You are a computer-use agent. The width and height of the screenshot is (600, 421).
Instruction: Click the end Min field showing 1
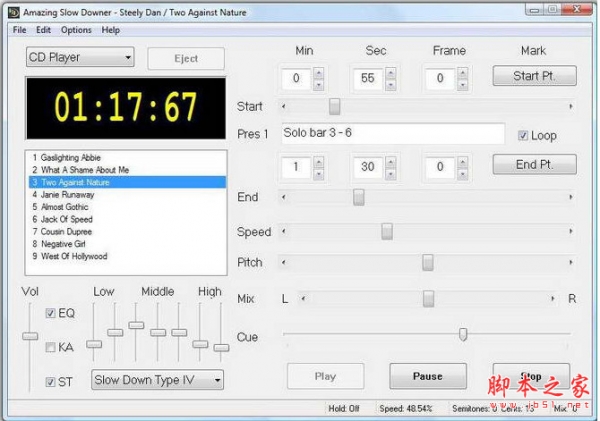[x=296, y=167]
